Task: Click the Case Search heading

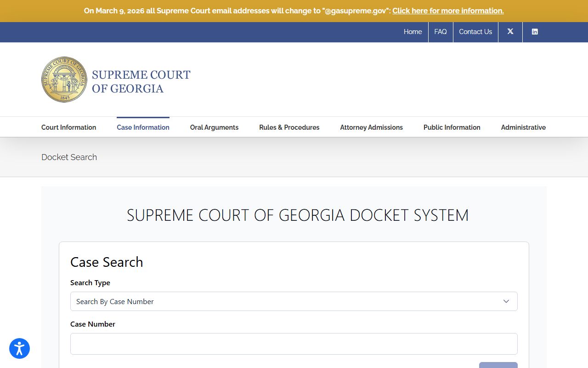Action: tap(107, 262)
